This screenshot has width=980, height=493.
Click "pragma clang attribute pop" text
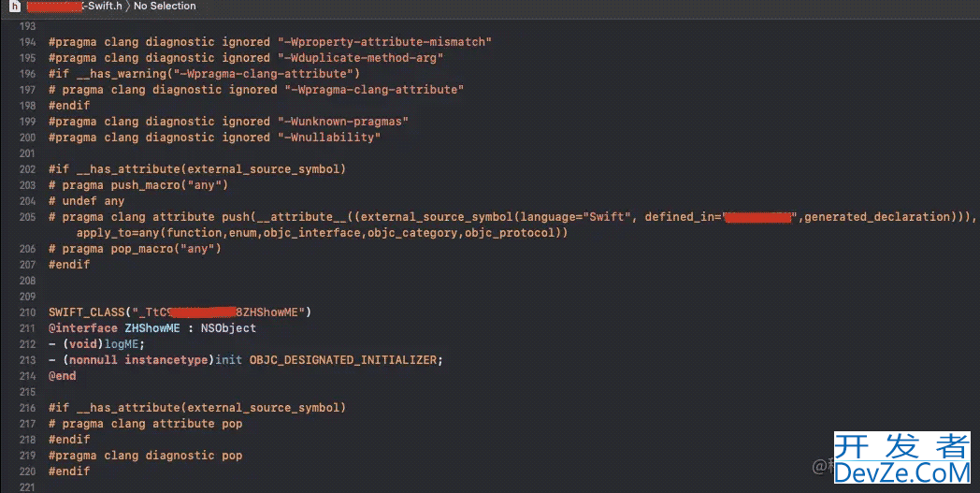point(151,424)
